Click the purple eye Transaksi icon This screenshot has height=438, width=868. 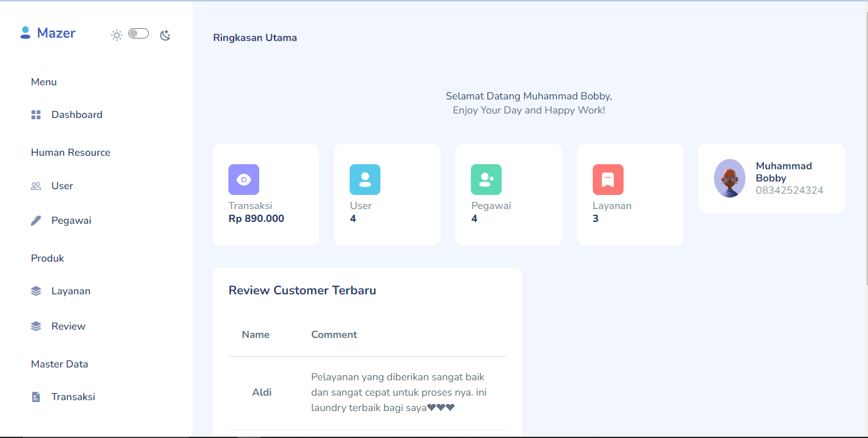(x=243, y=180)
